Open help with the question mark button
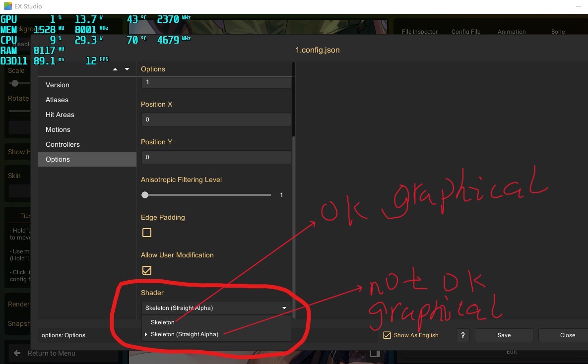Screen dimensions: 588x364 (463, 335)
